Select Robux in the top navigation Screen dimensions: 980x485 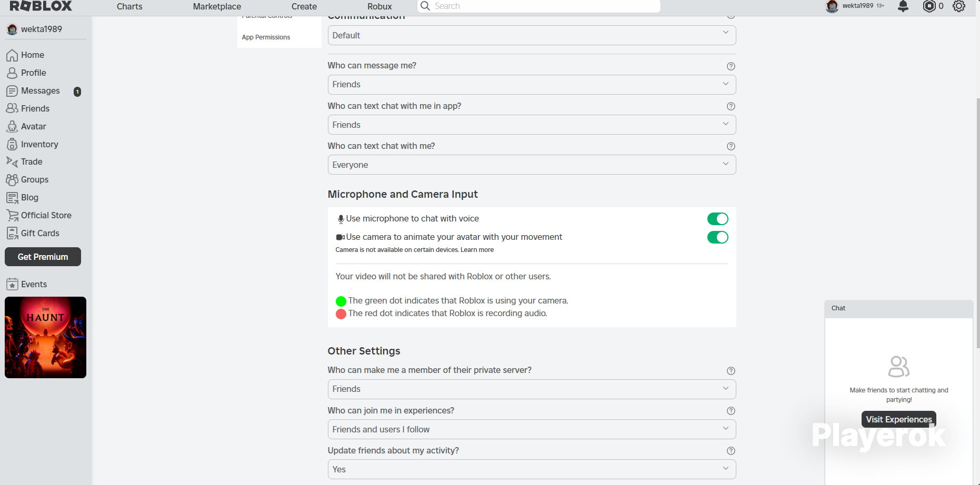(379, 6)
